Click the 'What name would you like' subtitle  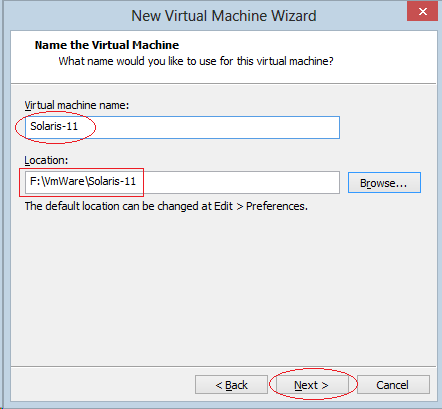196,61
